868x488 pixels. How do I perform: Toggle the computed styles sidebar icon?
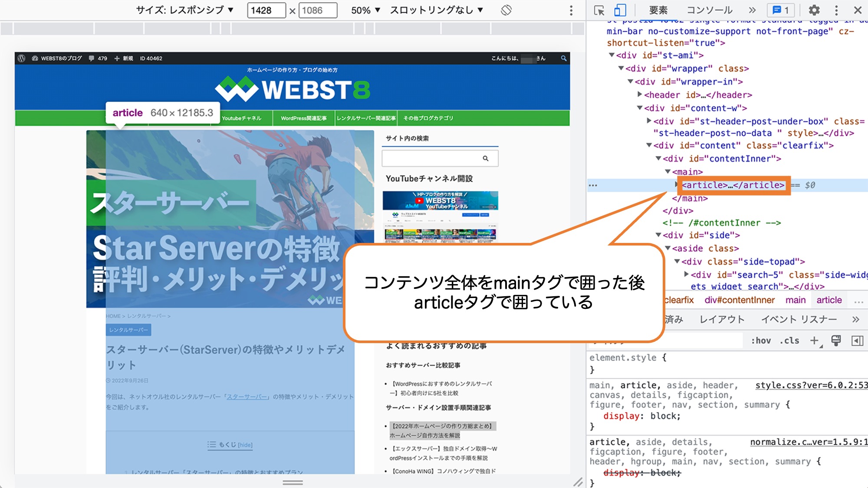click(858, 341)
